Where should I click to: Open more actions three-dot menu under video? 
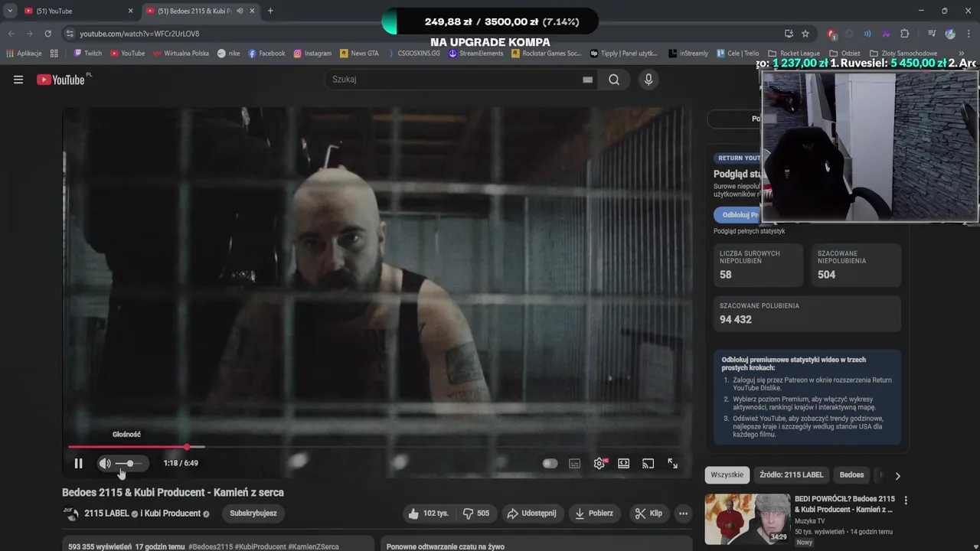683,514
